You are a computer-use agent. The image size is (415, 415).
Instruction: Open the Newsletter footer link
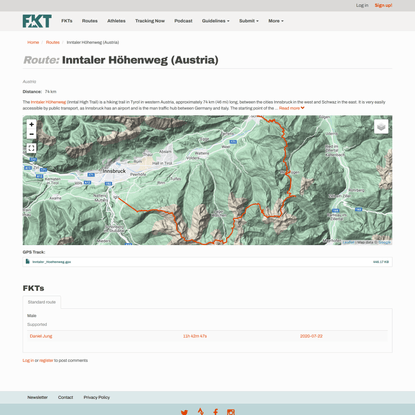pyautogui.click(x=37, y=397)
